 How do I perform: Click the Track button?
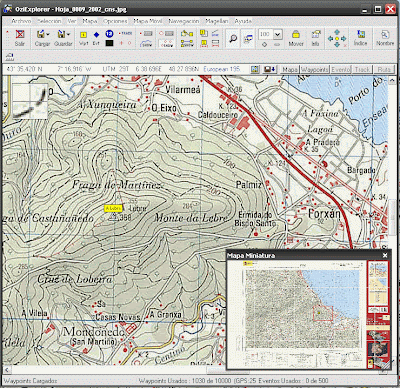click(x=362, y=69)
